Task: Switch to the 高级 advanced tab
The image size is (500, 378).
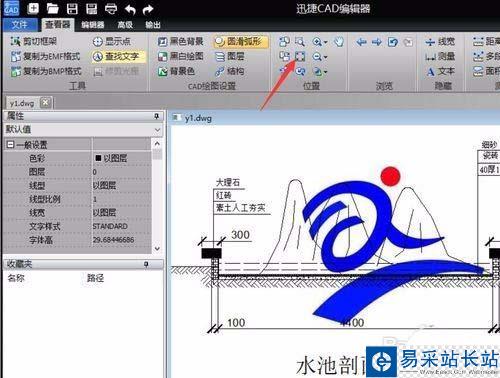Action: point(125,25)
